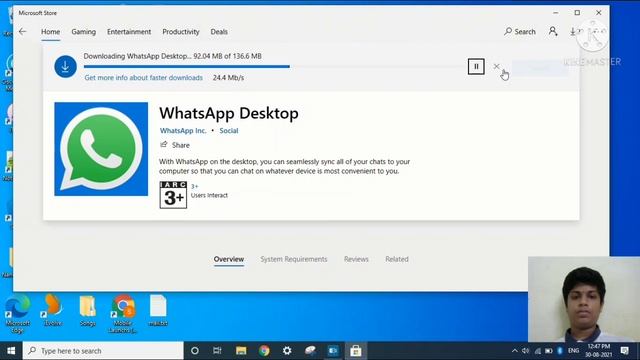Viewport: 640px width, 360px height.
Task: Open the network tray icon
Action: point(538,351)
